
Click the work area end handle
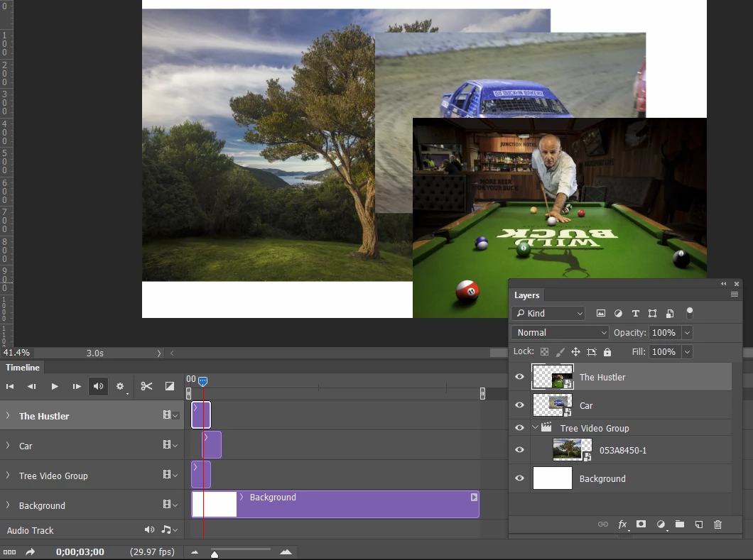(482, 393)
